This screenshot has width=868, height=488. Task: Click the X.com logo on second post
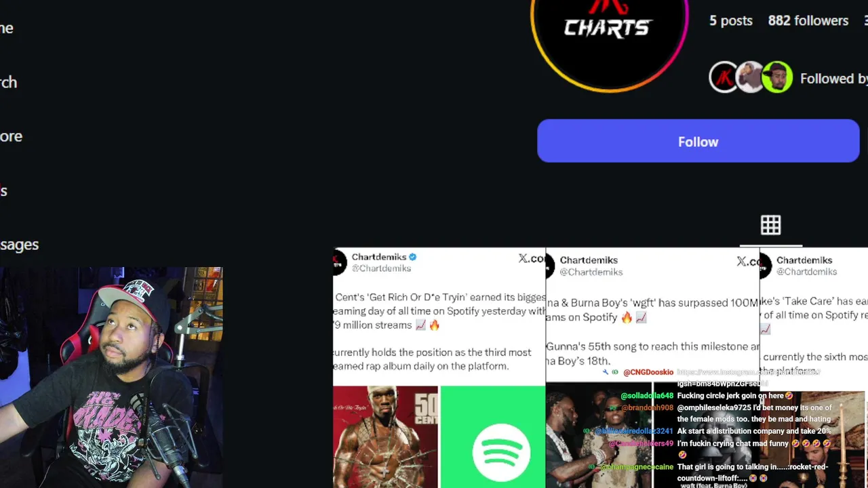[x=748, y=262]
